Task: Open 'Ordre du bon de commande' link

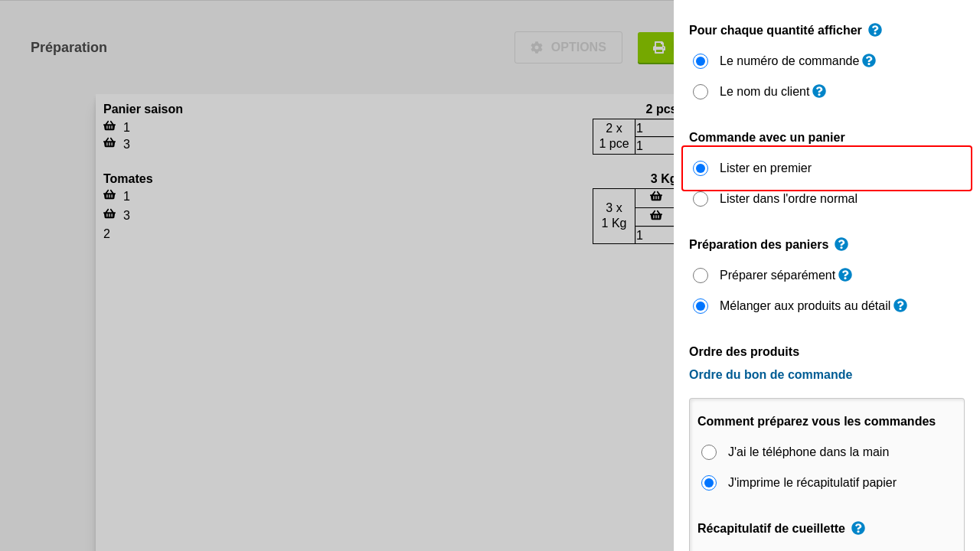Action: tap(770, 375)
